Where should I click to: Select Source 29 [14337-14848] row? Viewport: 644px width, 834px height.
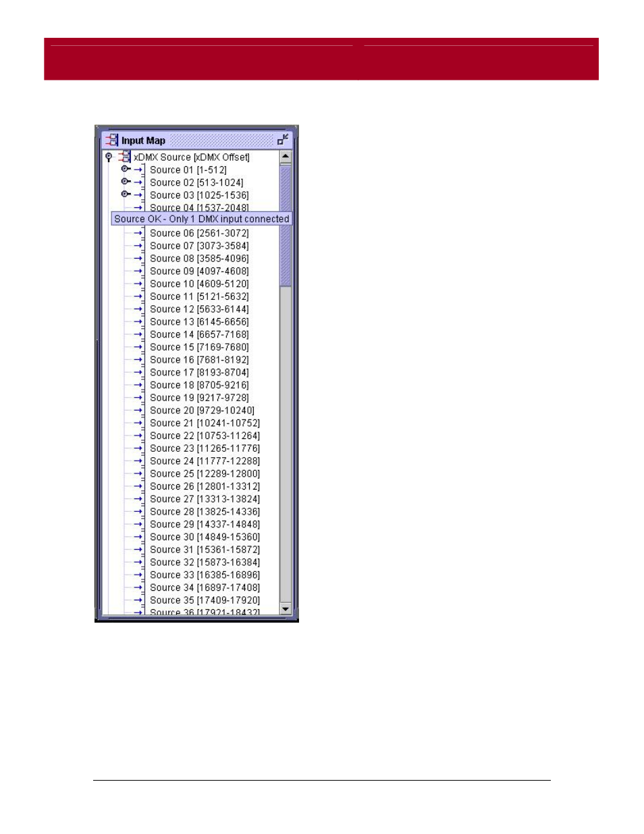click(205, 525)
